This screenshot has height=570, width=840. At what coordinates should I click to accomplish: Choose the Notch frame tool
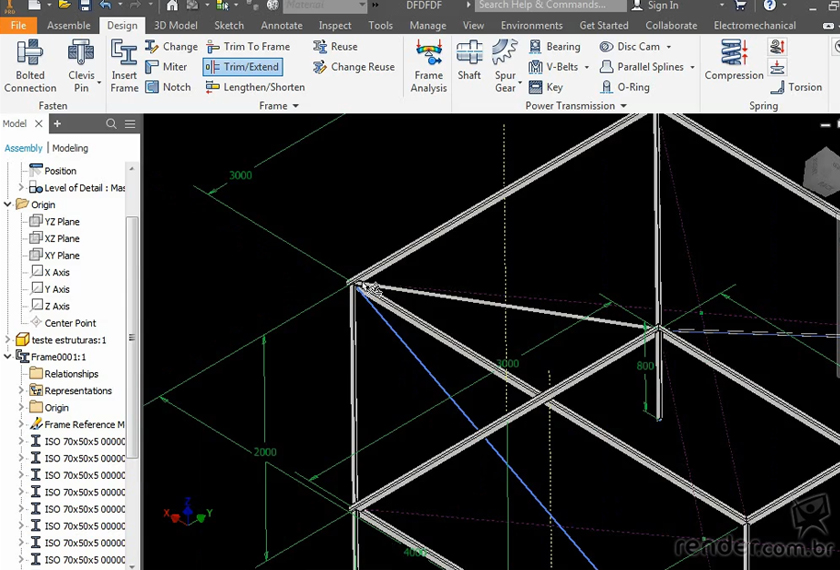click(168, 87)
